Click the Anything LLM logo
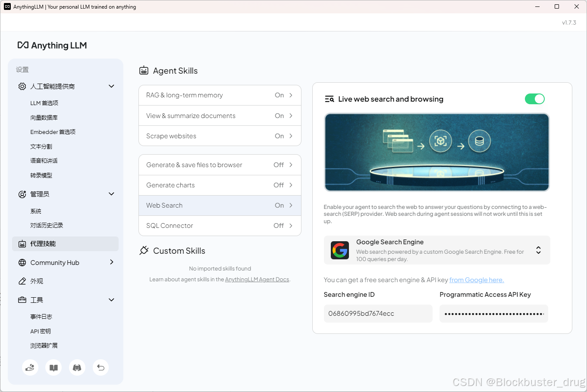This screenshot has height=392, width=587. [x=52, y=45]
